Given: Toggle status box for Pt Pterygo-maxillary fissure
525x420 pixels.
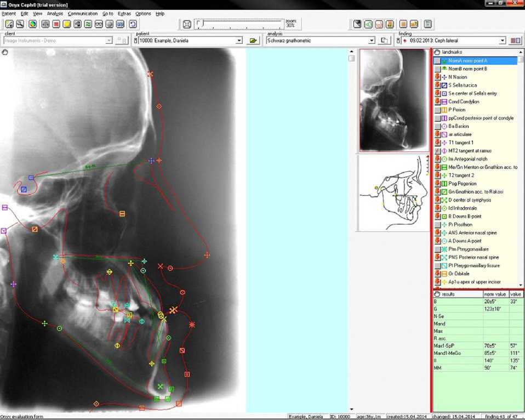Looking at the screenshot, I should click(x=437, y=265).
